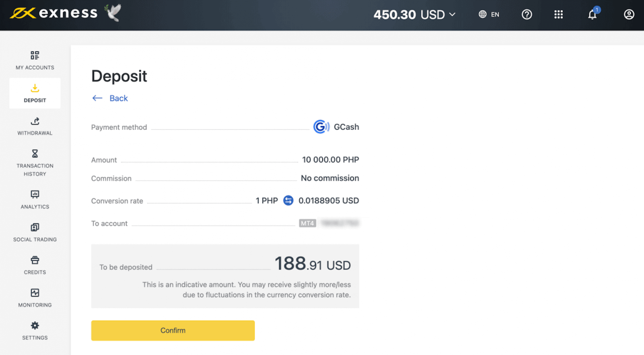644x355 pixels.
Task: Open the apps grid menu icon
Action: point(558,15)
